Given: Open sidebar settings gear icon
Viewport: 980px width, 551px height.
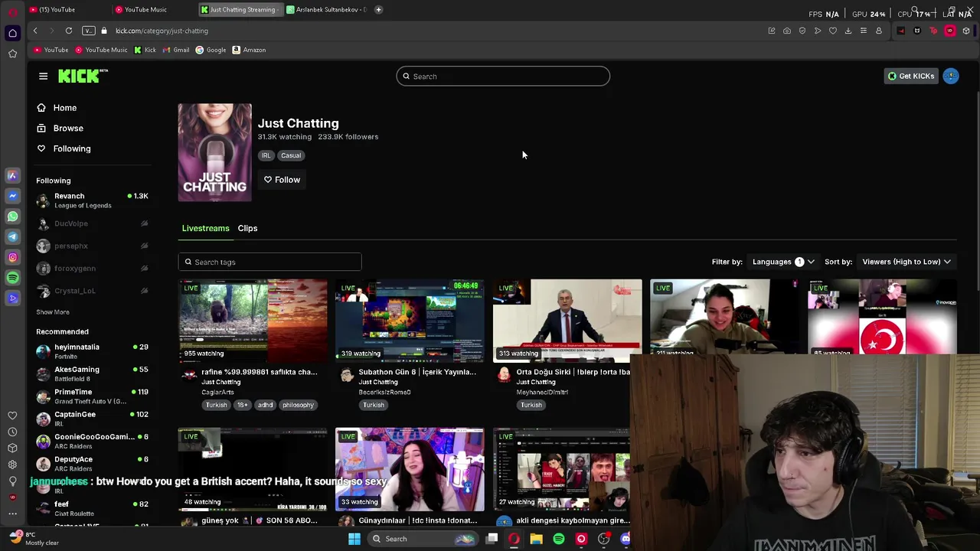Looking at the screenshot, I should (x=12, y=465).
